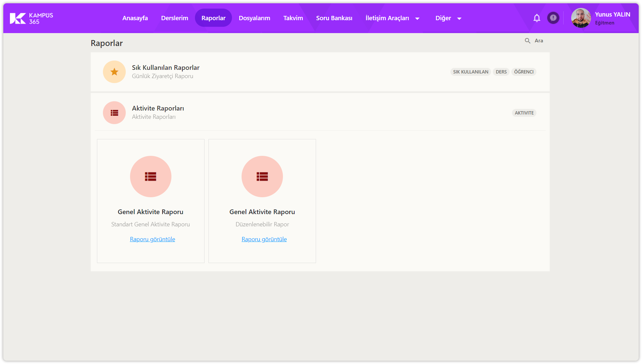This screenshot has height=364, width=642.
Task: Go to the Derslerim menu
Action: point(174,18)
